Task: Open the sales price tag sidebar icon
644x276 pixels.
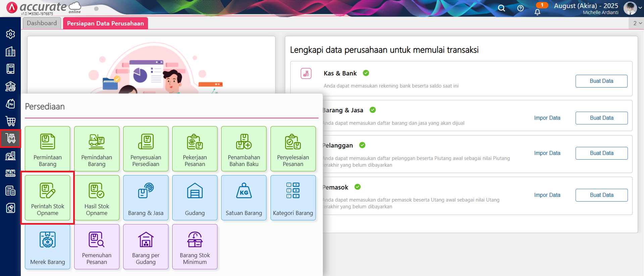Action: click(10, 104)
